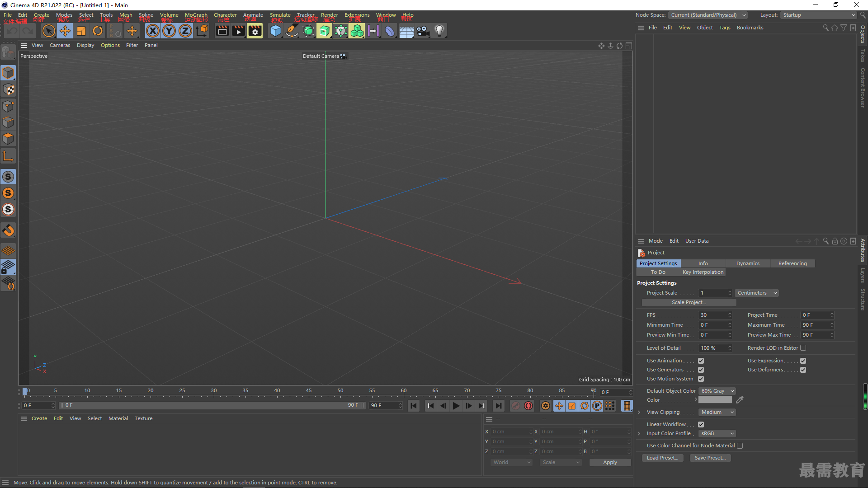Click Maximum Time input field
The image size is (868, 488).
pos(817,325)
